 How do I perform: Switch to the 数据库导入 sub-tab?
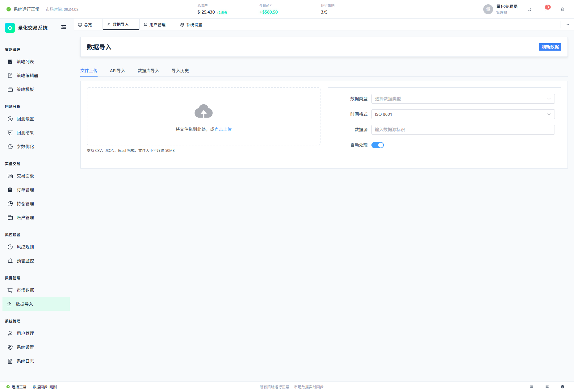[x=149, y=71]
